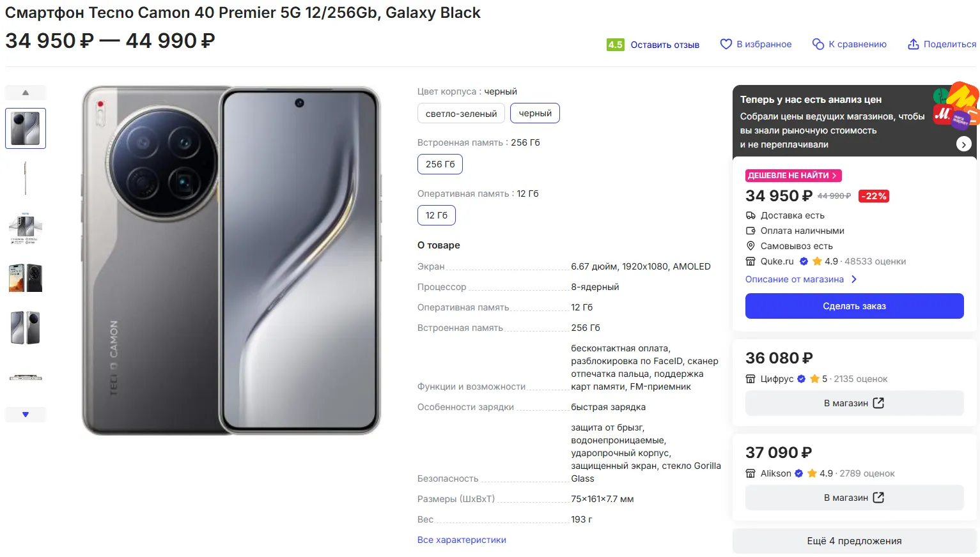Choose the 12 Гб RAM option
980x557 pixels.
tap(437, 215)
